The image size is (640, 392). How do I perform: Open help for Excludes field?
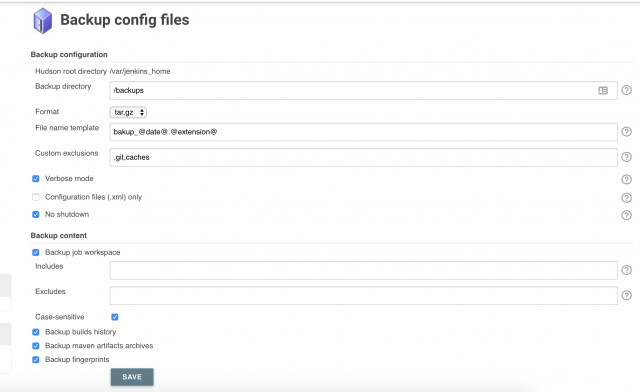626,295
